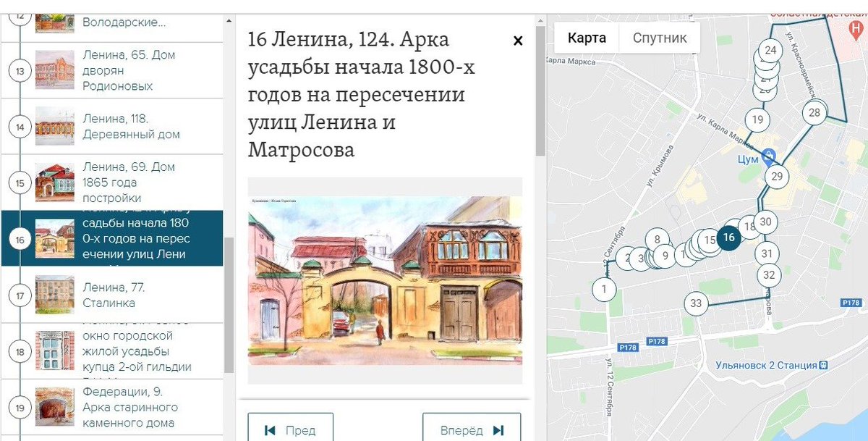The height and width of the screenshot is (441, 868).
Task: Click the Ульяновск 2 Станция railway icon
Action: tap(825, 366)
